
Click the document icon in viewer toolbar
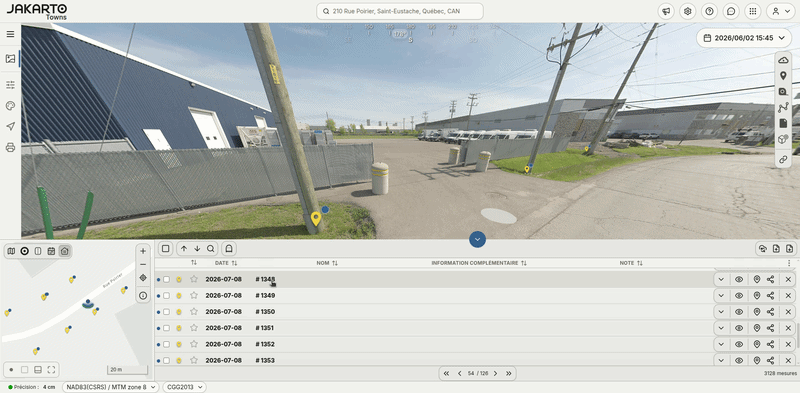coord(783,124)
